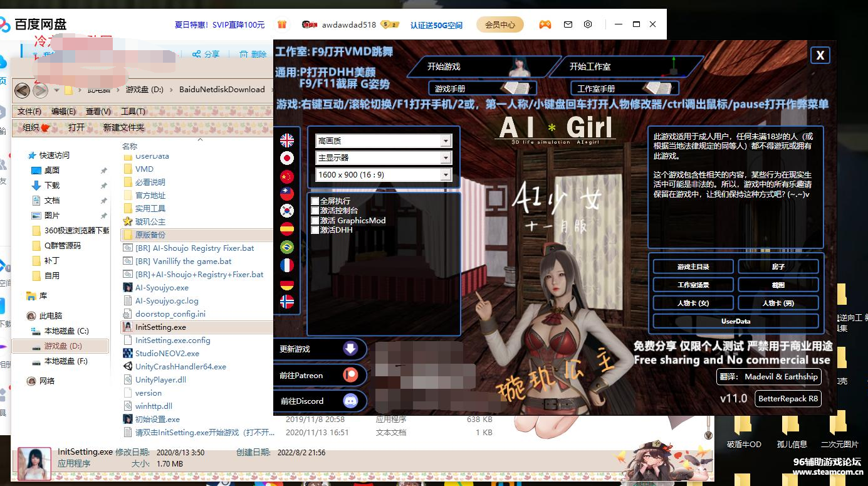Click the UserData button in the launcher
This screenshot has width=868, height=486.
735,320
